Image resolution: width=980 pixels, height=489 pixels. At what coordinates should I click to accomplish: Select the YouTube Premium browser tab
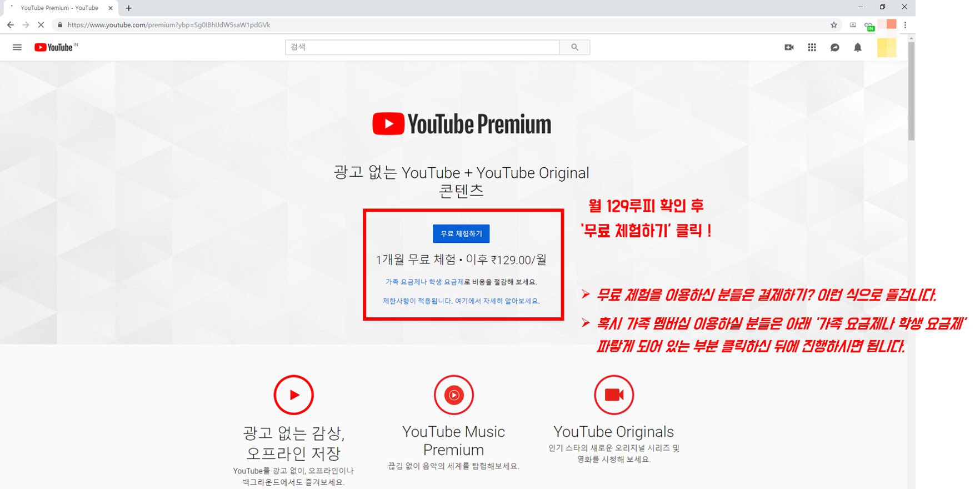click(x=59, y=8)
